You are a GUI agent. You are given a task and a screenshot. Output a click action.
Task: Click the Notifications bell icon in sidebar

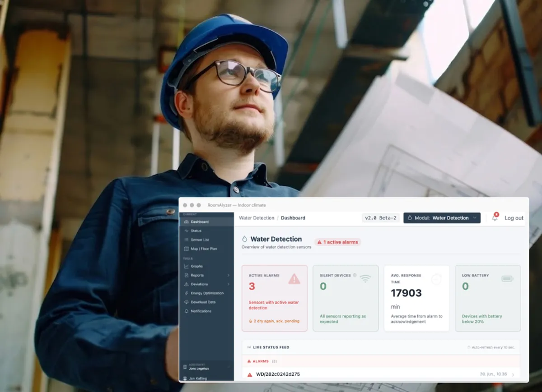pos(186,311)
